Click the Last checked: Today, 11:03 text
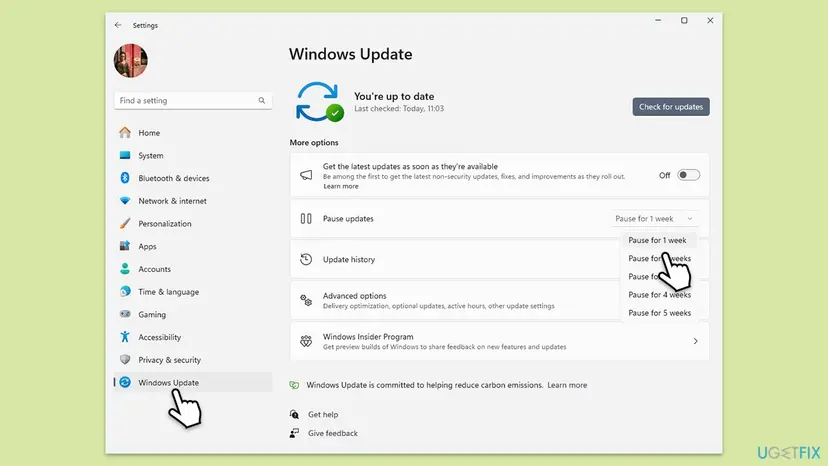The height and width of the screenshot is (466, 828). tap(399, 108)
